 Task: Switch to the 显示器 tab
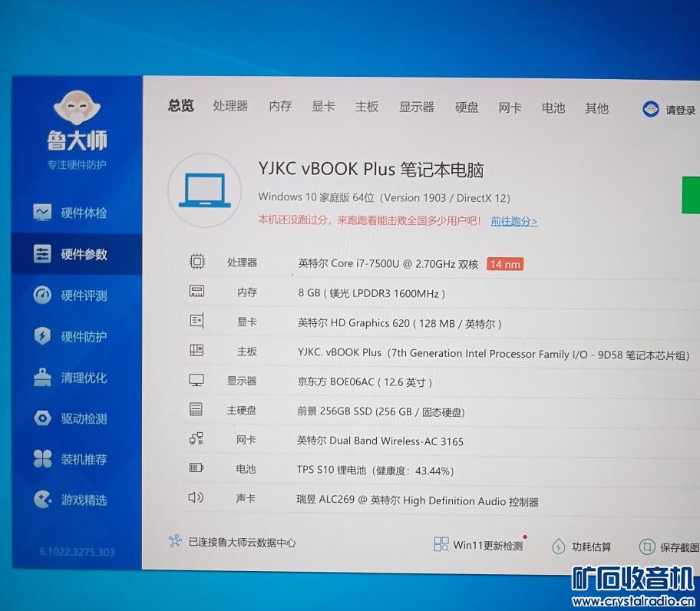(x=417, y=107)
